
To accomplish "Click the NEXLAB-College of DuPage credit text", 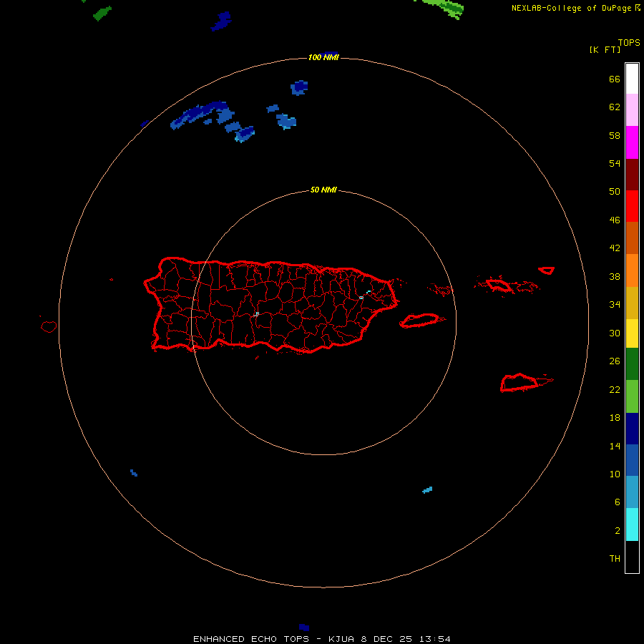I will (572, 8).
